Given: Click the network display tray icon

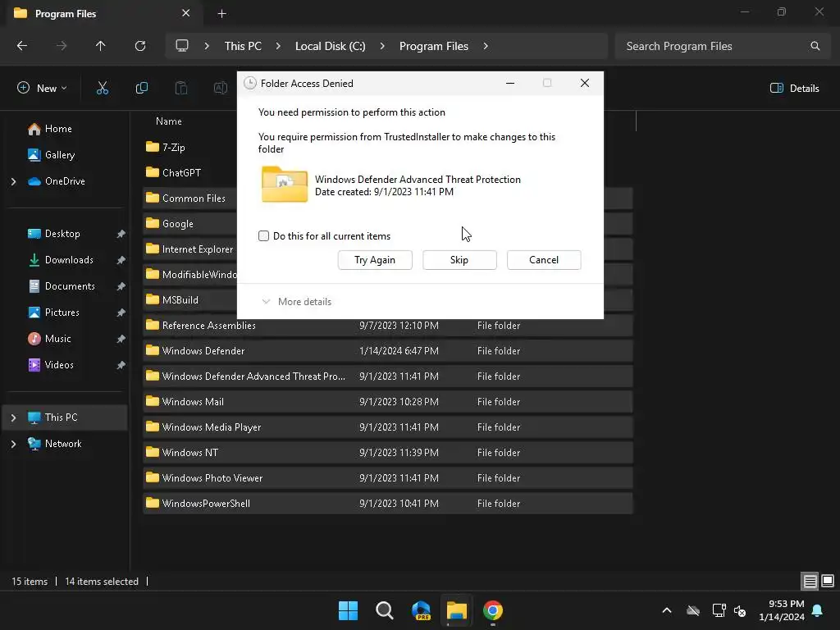Looking at the screenshot, I should [x=719, y=610].
